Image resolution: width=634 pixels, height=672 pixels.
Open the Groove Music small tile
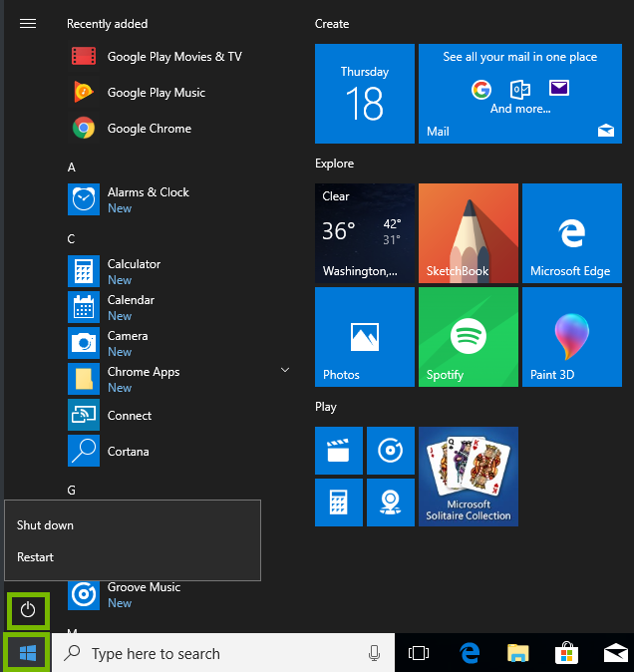pyautogui.click(x=391, y=451)
